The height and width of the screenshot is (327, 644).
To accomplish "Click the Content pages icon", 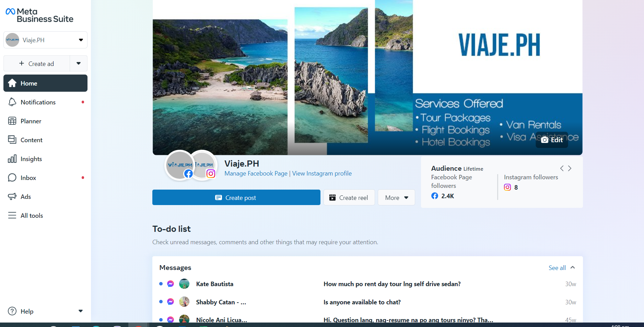I will (x=12, y=139).
